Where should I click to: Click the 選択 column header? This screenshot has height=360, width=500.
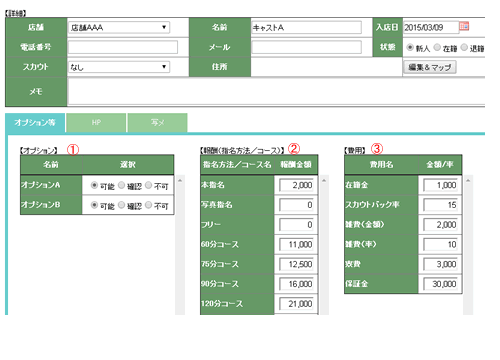pos(128,164)
